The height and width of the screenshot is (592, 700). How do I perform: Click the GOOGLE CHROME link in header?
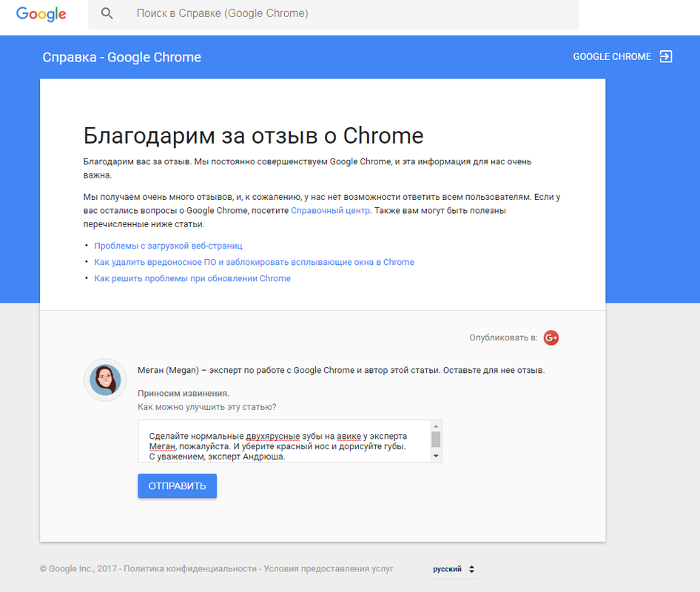pos(612,57)
